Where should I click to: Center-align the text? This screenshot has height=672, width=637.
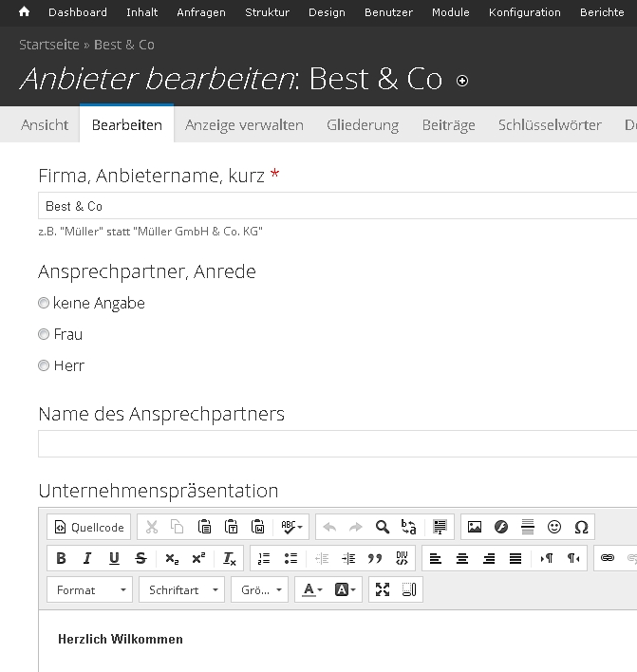click(x=462, y=558)
